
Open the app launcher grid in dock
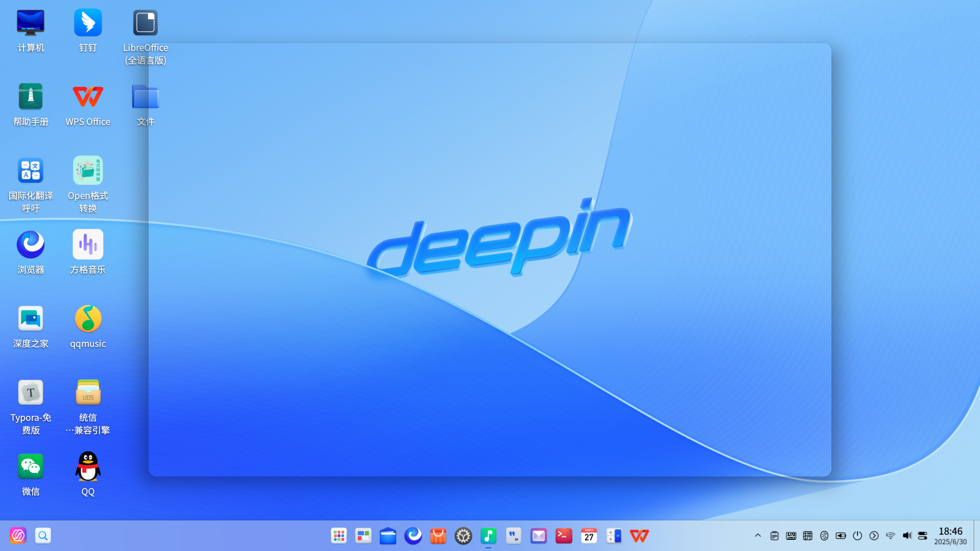click(x=338, y=536)
